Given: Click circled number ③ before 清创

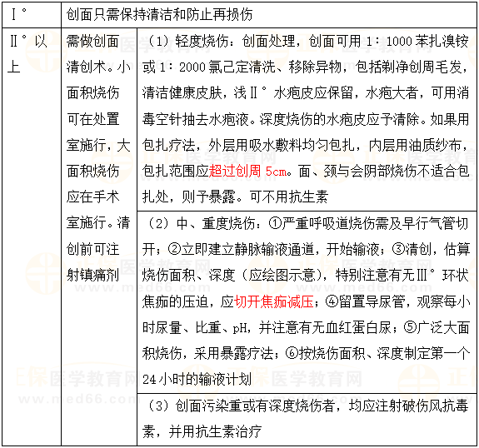Looking at the screenshot, I should pos(398,250).
